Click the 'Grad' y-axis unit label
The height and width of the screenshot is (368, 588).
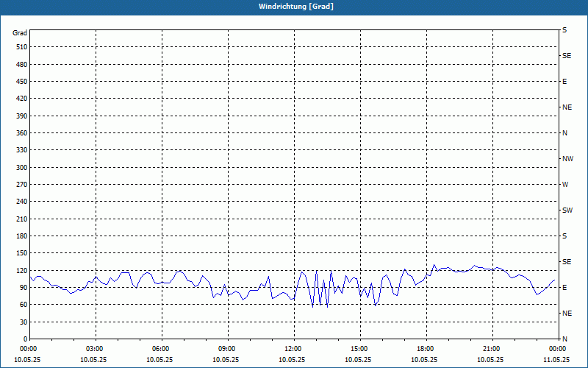(x=20, y=33)
